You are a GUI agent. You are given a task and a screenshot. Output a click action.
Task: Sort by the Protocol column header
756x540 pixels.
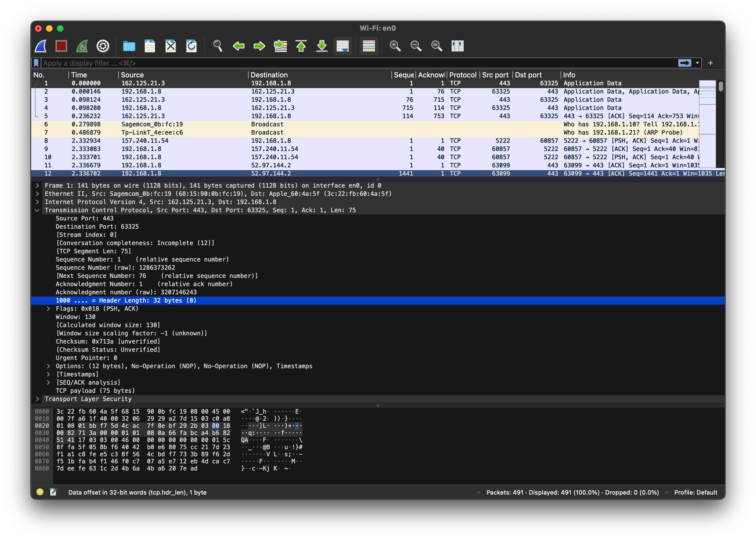[463, 75]
